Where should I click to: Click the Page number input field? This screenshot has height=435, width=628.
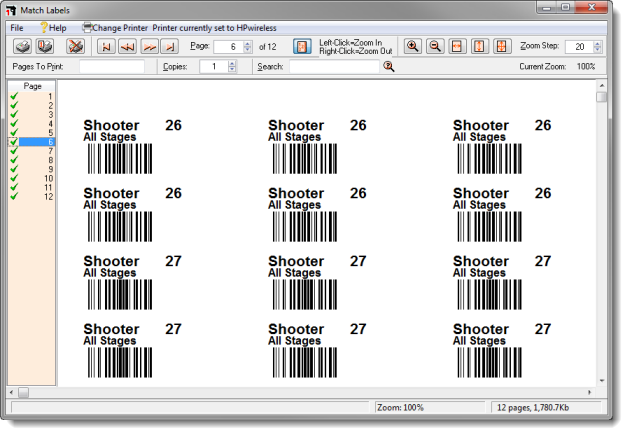coord(229,46)
